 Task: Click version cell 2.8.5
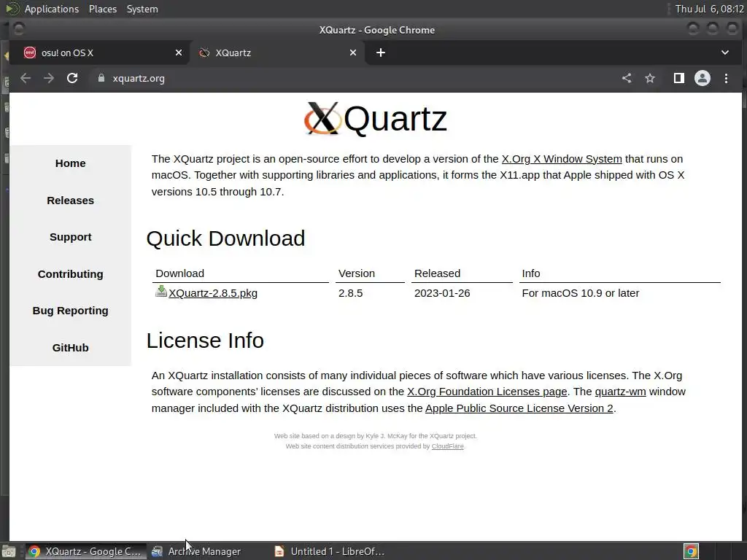[351, 293]
